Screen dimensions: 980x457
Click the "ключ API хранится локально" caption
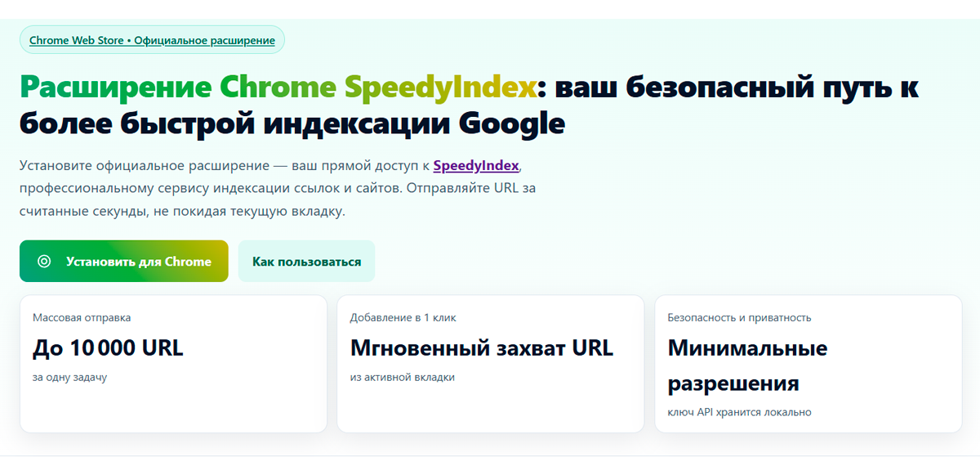(739, 412)
